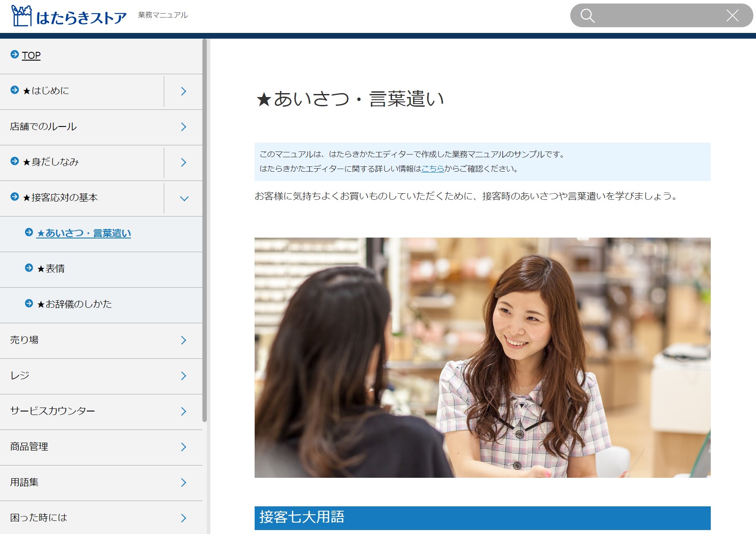756x534 pixels.
Task: Click the はたらきストア logo
Action: pos(69,16)
